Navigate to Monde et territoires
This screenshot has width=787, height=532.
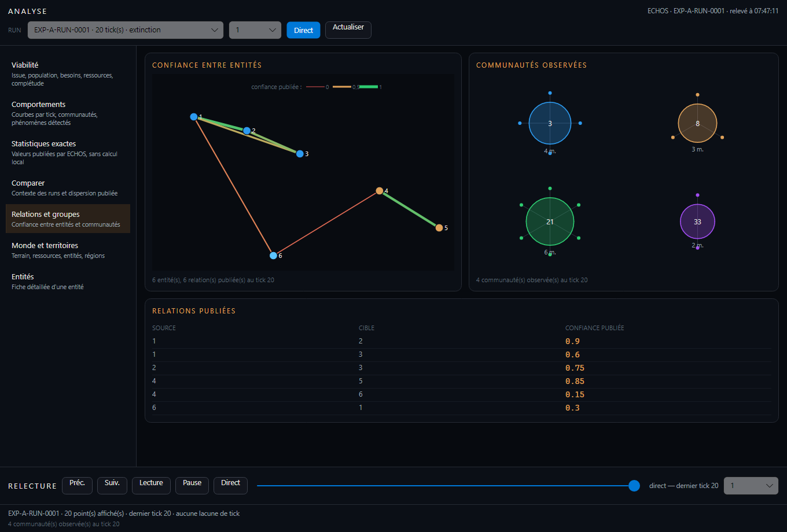[68, 250]
